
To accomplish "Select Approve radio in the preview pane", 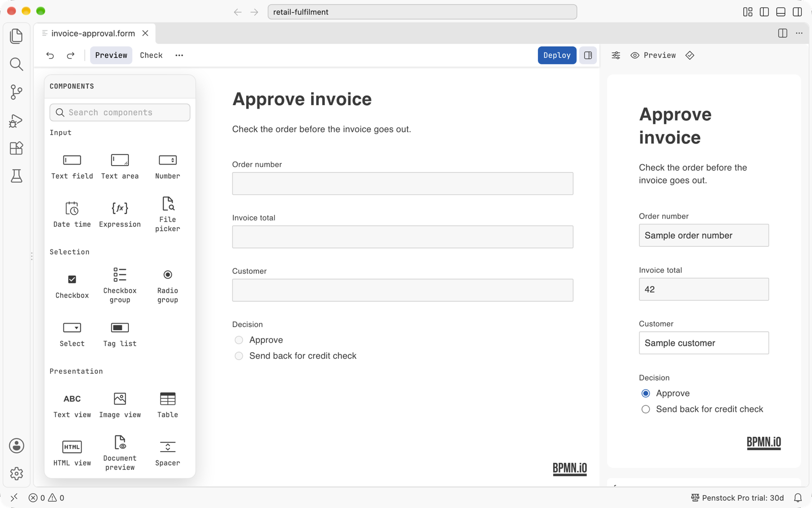I will [x=646, y=394].
